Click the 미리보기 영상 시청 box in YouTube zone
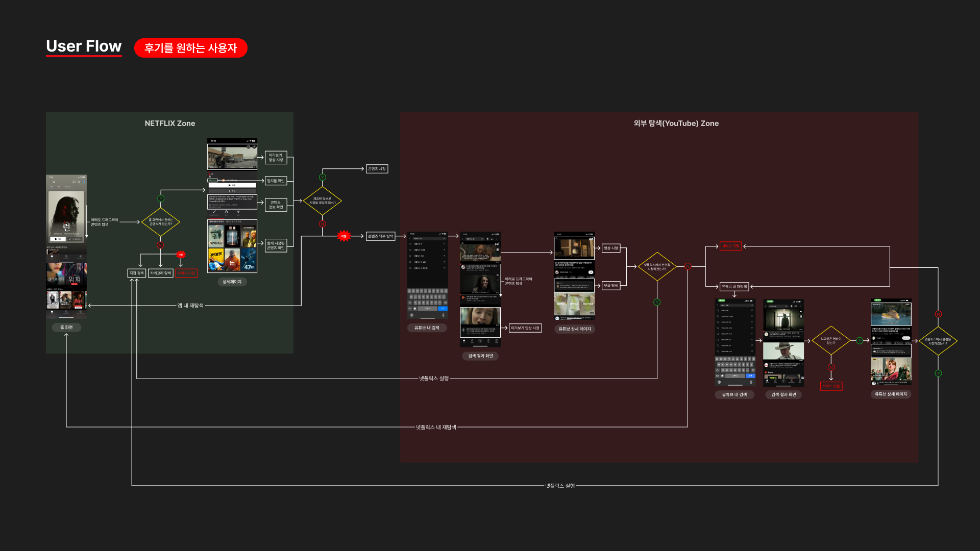 coord(525,328)
